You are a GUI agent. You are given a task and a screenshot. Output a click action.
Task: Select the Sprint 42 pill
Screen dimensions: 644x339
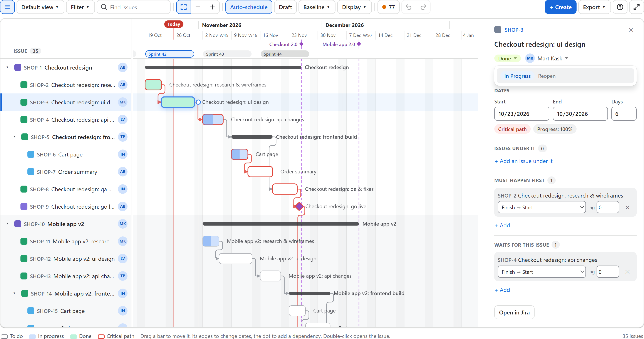click(x=169, y=54)
